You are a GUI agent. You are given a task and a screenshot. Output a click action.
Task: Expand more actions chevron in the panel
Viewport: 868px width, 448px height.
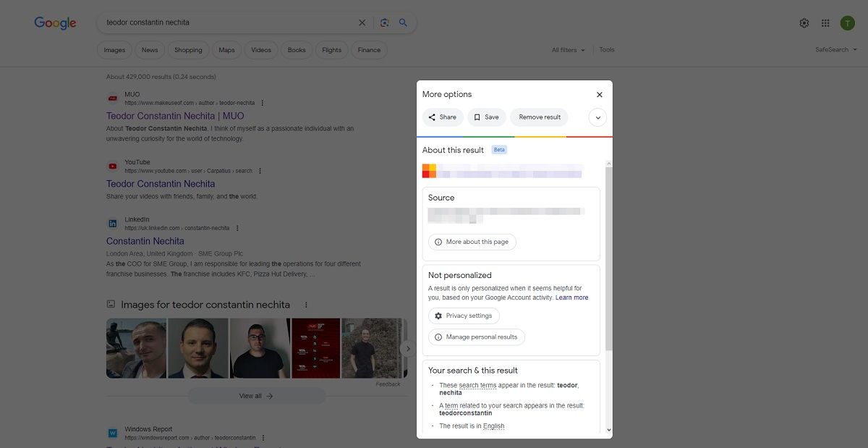pyautogui.click(x=597, y=117)
